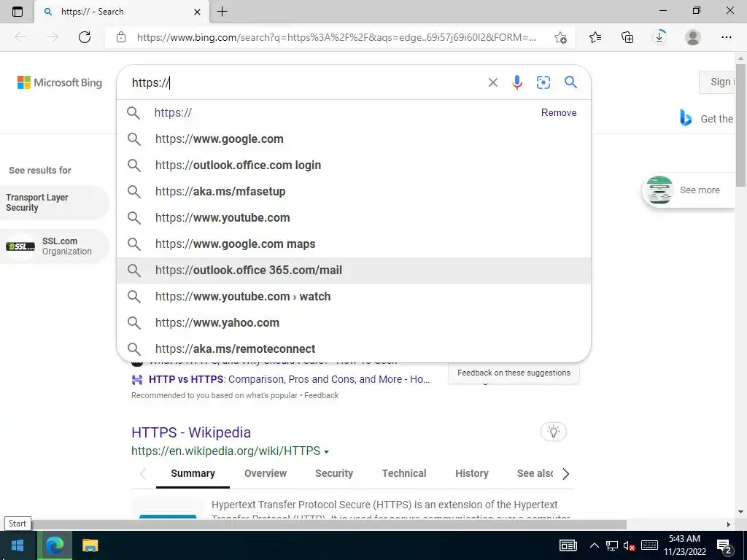Image resolution: width=747 pixels, height=560 pixels.
Task: Open Edge Settings and more menu
Action: coord(726,37)
